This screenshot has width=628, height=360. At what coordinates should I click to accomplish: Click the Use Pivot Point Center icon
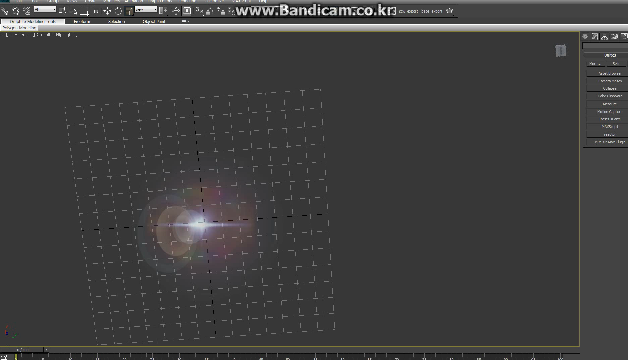(163, 11)
